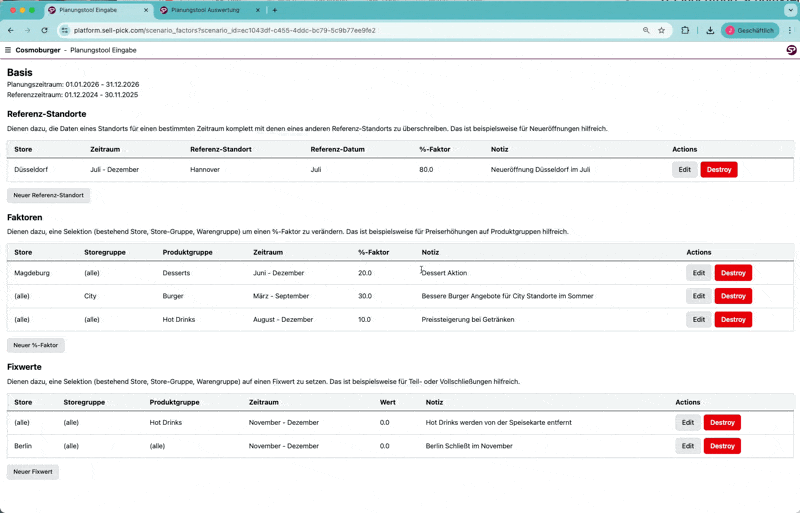The image size is (800, 513).
Task: Open the site information icon in the address bar
Action: pos(65,31)
